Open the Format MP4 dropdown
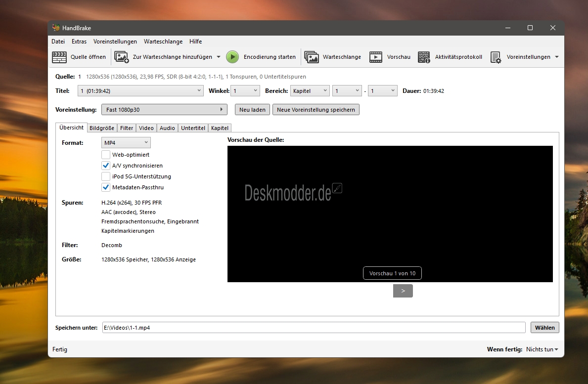Image resolution: width=588 pixels, height=384 pixels. [x=126, y=143]
